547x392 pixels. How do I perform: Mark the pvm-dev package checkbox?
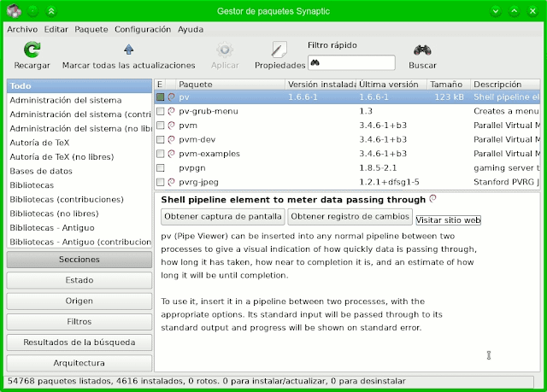(160, 139)
